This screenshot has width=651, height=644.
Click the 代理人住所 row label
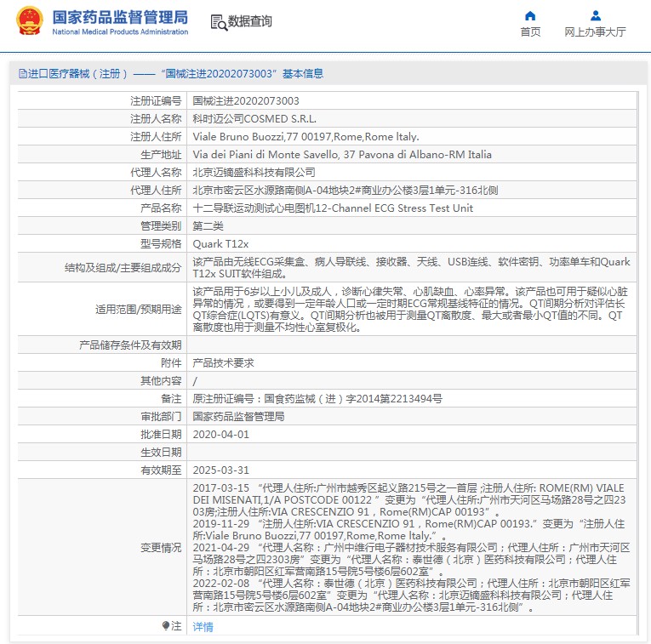tap(156, 190)
